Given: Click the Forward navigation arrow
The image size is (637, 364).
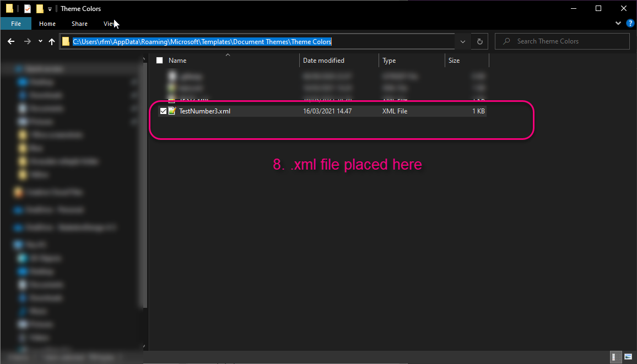Looking at the screenshot, I should point(27,41).
